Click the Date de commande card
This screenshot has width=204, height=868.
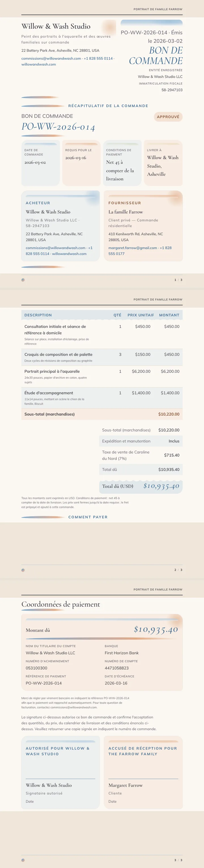pyautogui.click(x=41, y=163)
